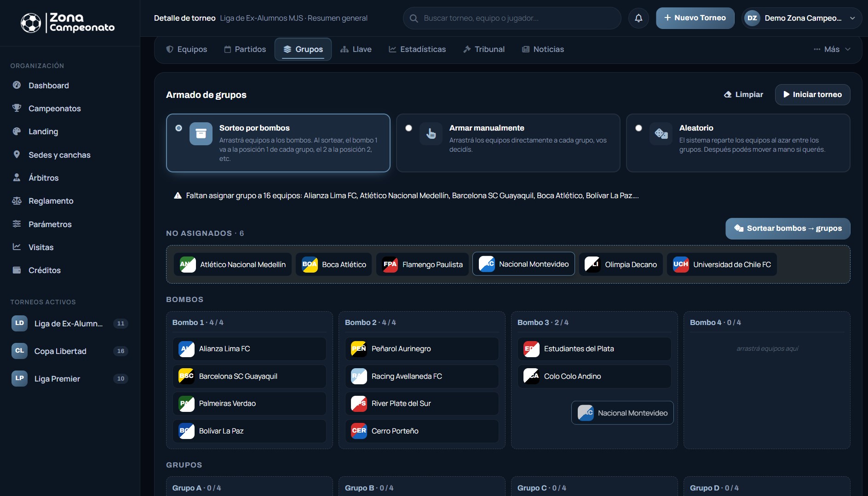Open Liga Premier active tournament
This screenshot has height=496, width=868.
[x=69, y=378]
